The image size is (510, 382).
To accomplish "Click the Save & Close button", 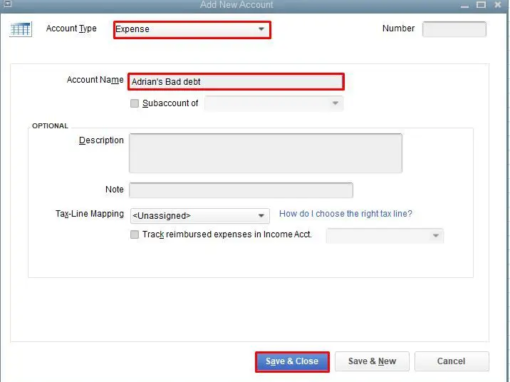I will (292, 361).
